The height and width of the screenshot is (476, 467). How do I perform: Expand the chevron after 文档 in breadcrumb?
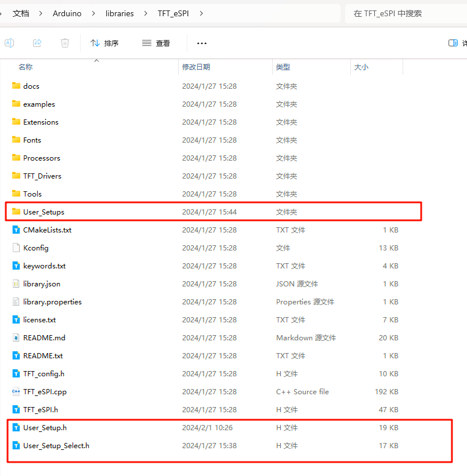[41, 13]
